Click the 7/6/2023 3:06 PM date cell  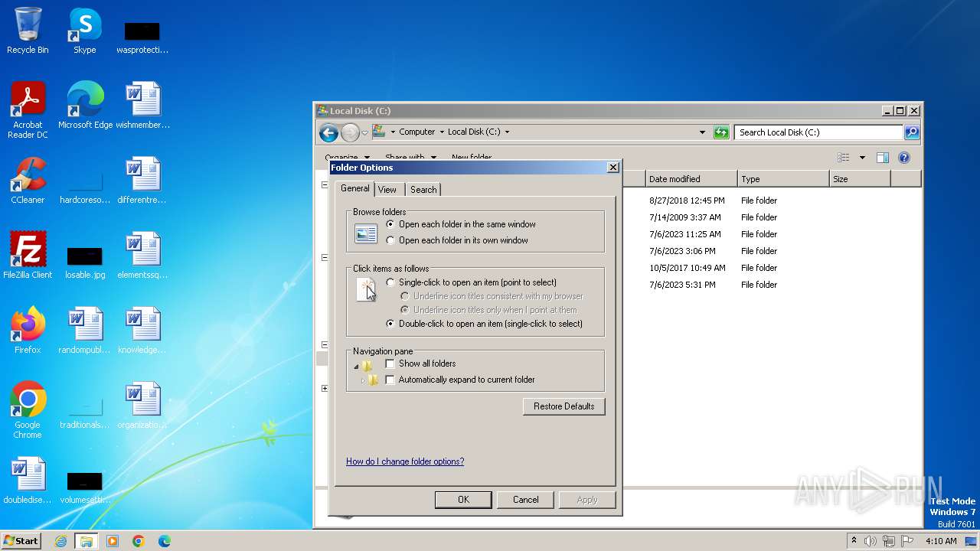click(x=682, y=251)
